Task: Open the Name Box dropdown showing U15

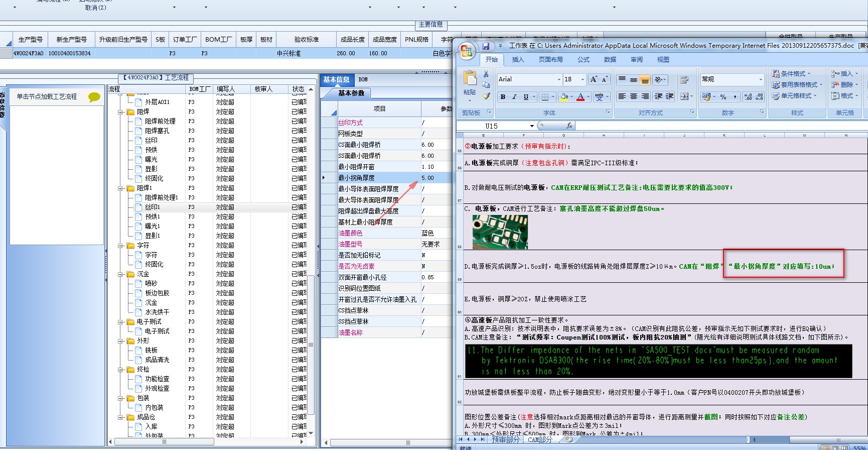Action: click(x=532, y=126)
